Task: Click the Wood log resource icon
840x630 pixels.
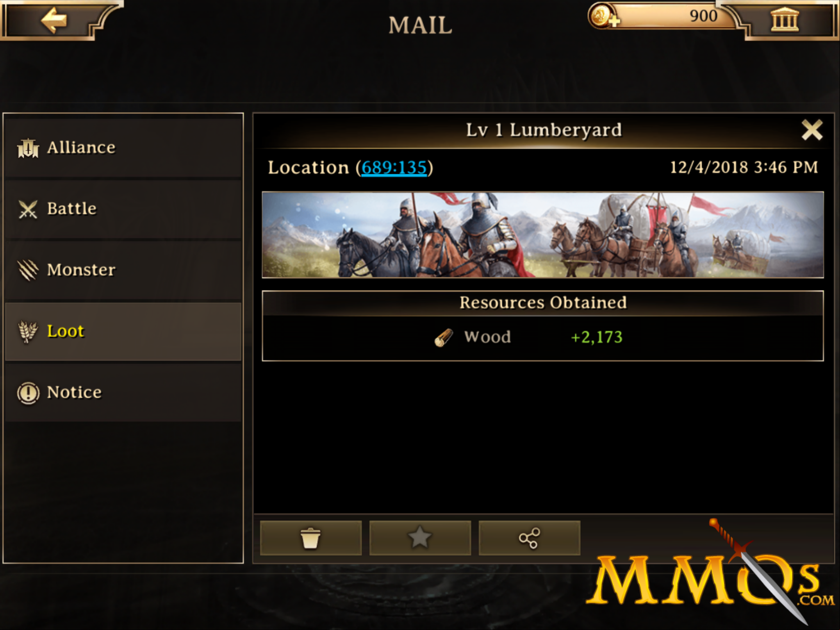Action: tap(444, 338)
